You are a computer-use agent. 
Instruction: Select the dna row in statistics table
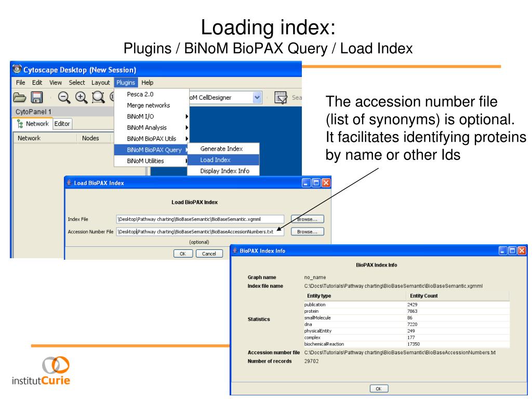point(407,324)
